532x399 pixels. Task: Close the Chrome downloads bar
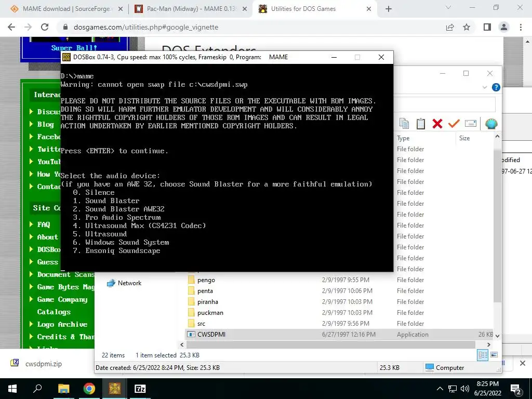click(x=523, y=363)
